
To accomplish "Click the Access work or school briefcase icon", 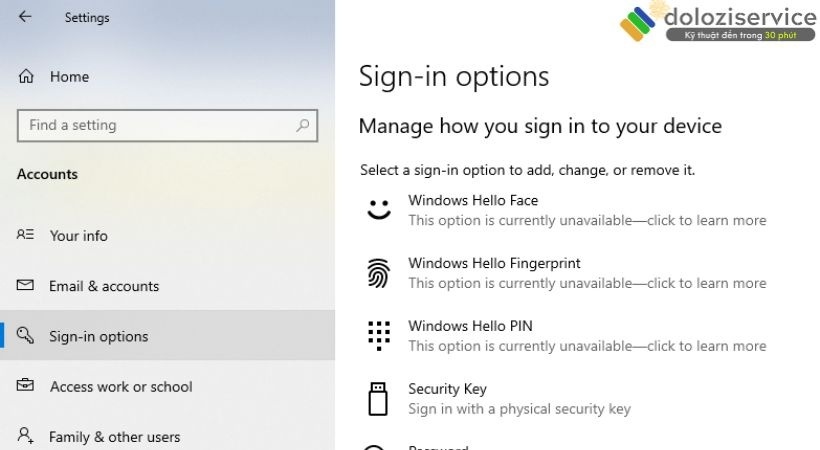I will [25, 385].
